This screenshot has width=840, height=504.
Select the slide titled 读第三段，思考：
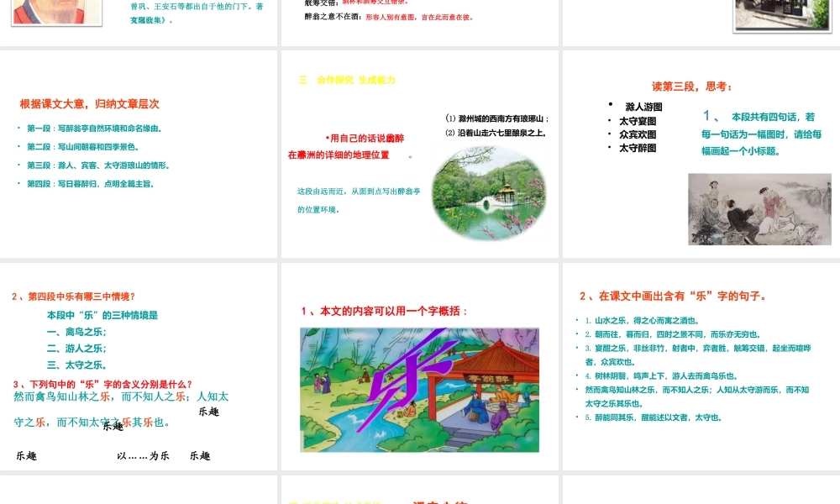tap(701, 155)
